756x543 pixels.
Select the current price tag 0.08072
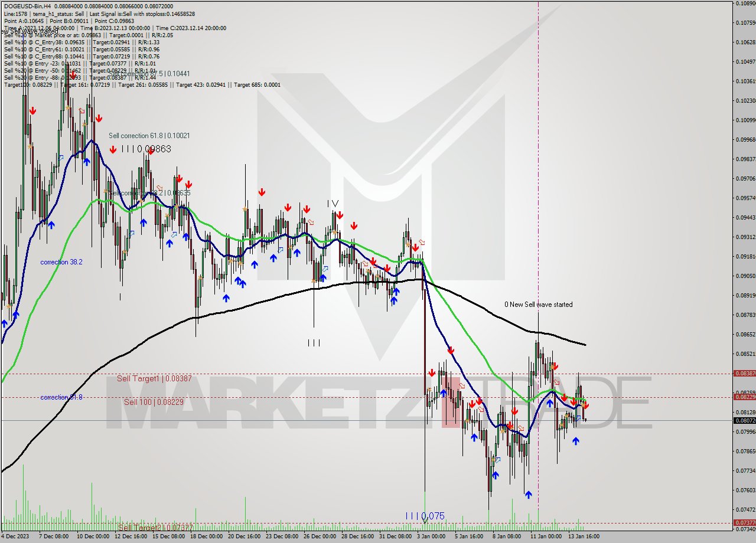744,420
